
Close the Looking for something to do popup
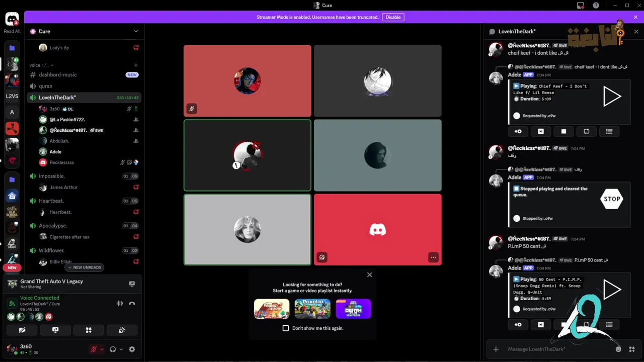click(370, 275)
